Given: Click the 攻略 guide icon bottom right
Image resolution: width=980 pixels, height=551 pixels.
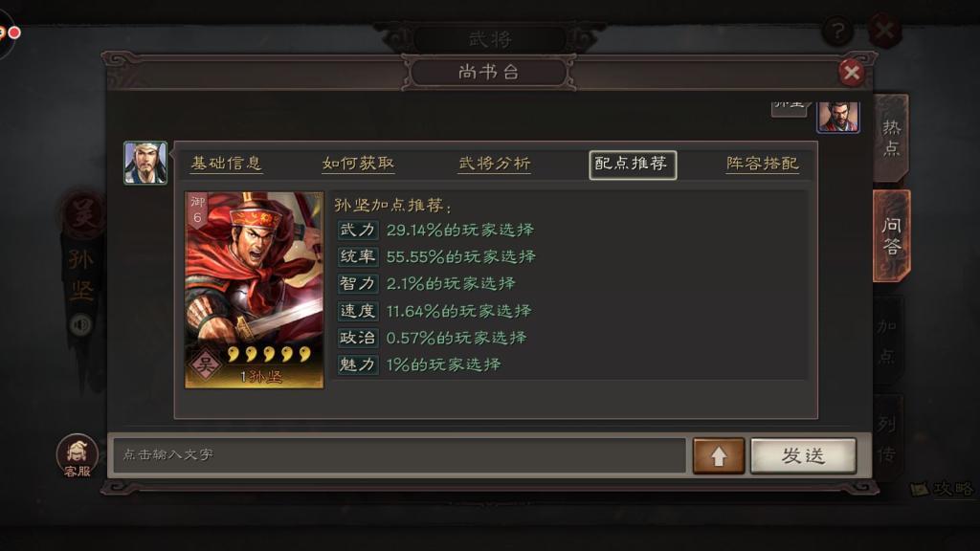Looking at the screenshot, I should (944, 489).
